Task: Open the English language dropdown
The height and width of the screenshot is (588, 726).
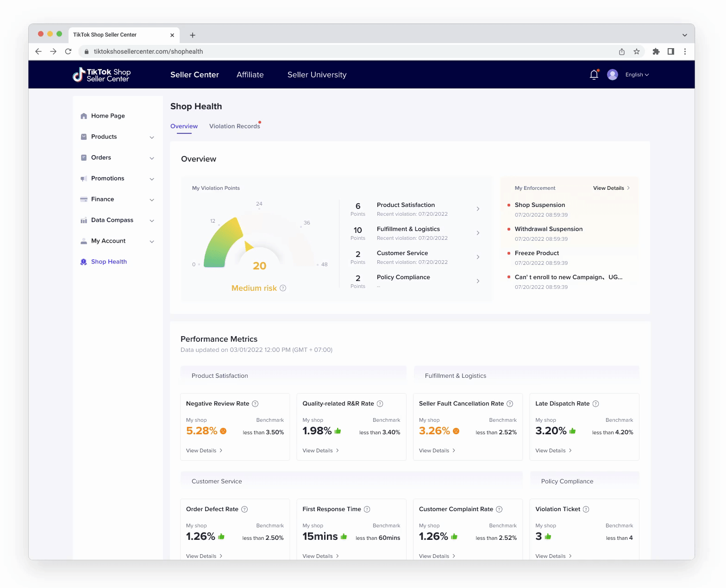Action: tap(637, 75)
